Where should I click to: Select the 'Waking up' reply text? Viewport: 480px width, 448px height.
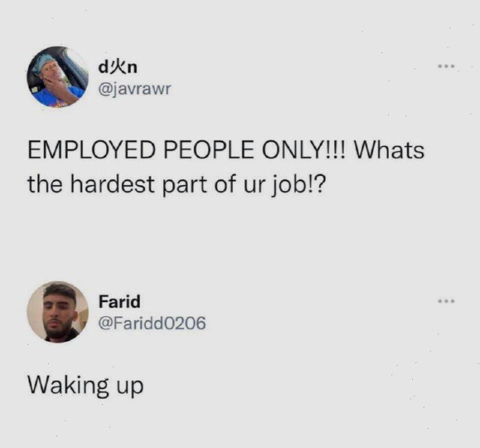pos(86,385)
